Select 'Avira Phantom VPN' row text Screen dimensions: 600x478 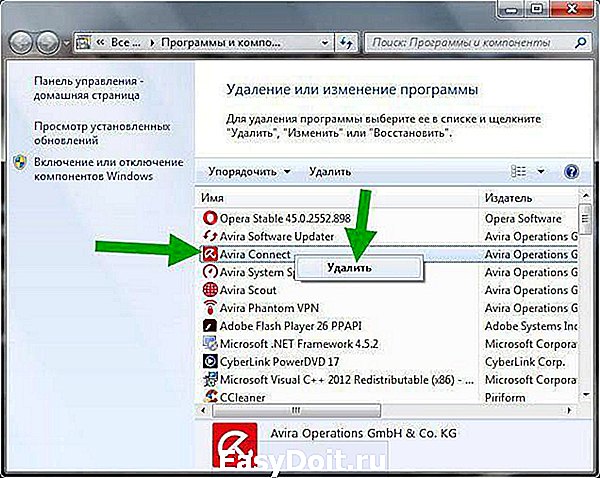[269, 308]
